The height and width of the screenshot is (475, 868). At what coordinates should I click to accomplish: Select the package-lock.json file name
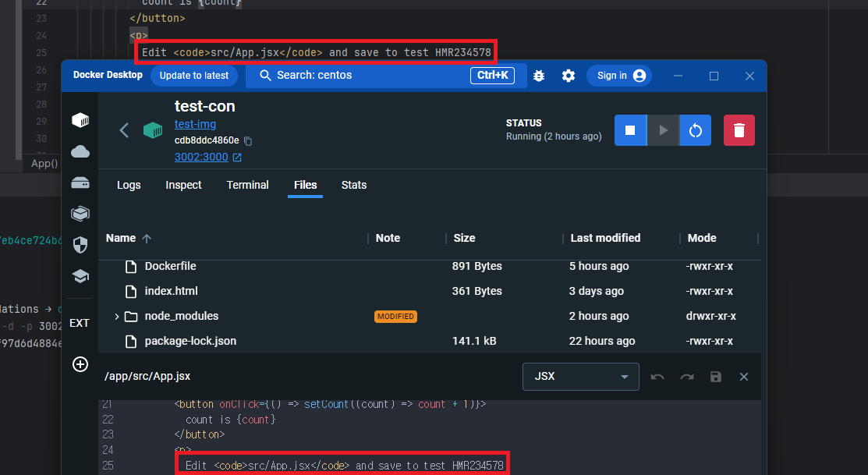pyautogui.click(x=190, y=341)
